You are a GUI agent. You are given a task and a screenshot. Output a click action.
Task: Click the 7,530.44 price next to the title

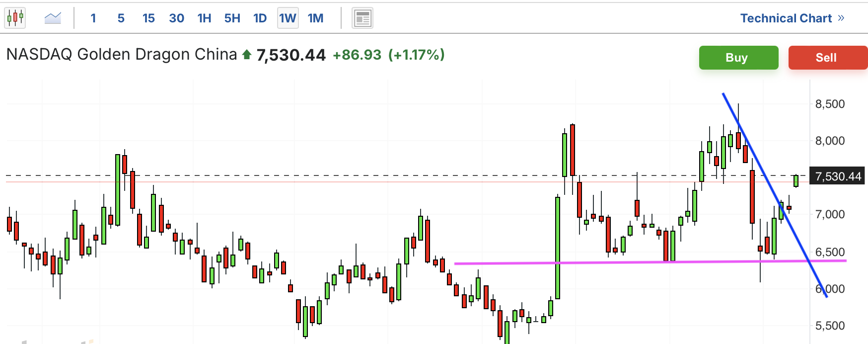[291, 55]
